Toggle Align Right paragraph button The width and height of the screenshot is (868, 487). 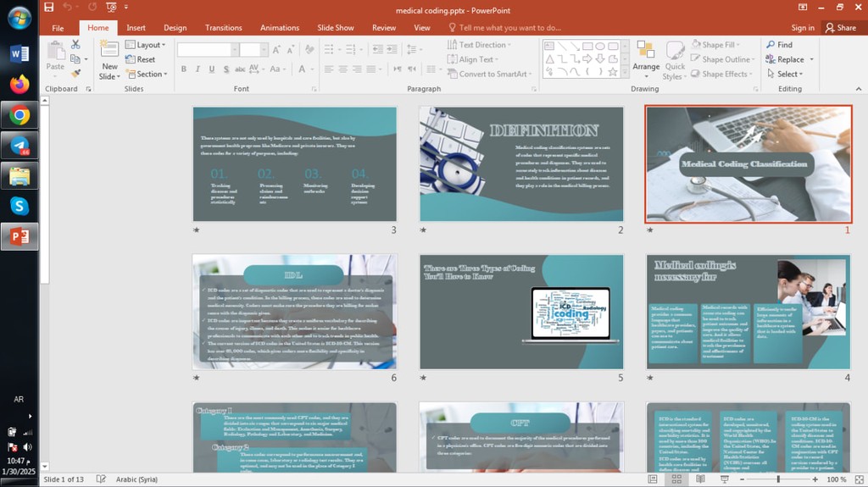[357, 69]
